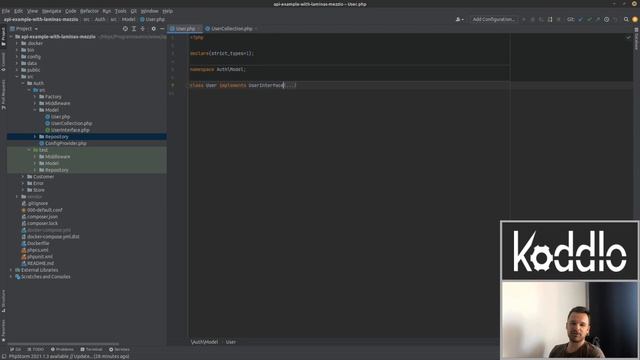Show Git history clock icon
Image resolution: width=640 pixels, height=360 pixels.
607,19
